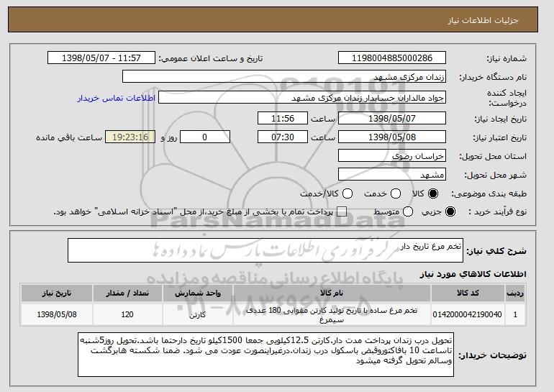
Task: Click the ایجاد کننده درخواست field
Action: pyautogui.click(x=302, y=98)
